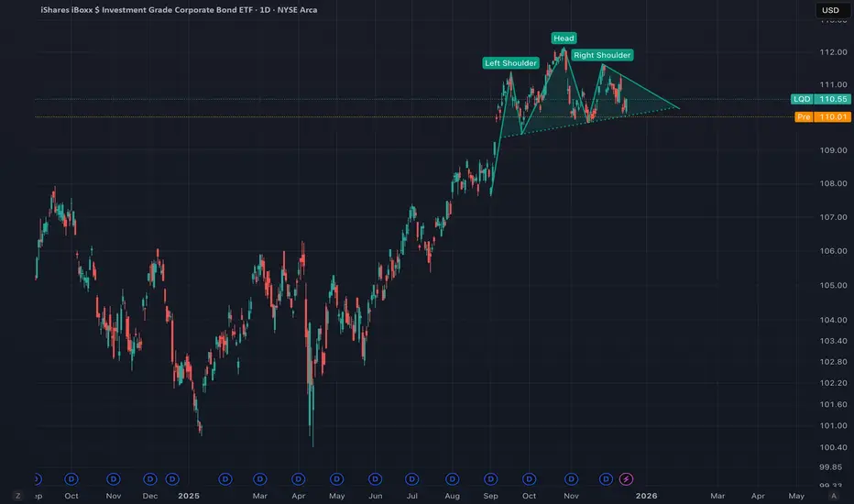The height and width of the screenshot is (504, 854).
Task: Click the chart title iShares iBoxx ETF
Action: pos(179,10)
